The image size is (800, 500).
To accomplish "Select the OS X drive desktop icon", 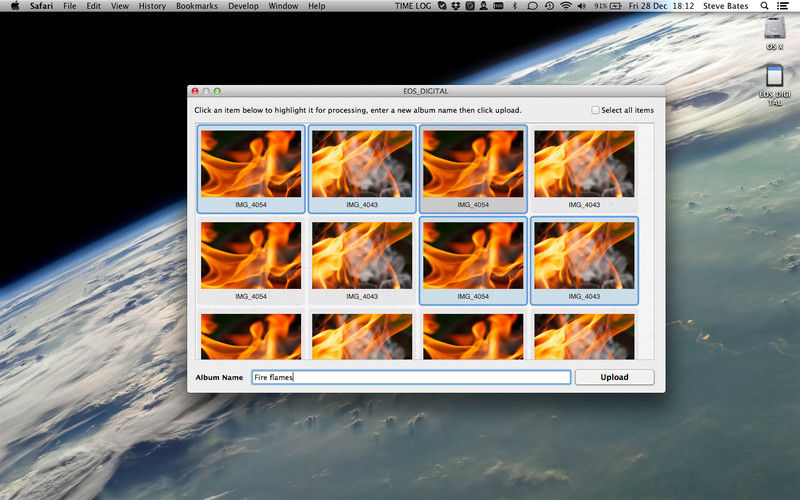I will click(x=774, y=33).
